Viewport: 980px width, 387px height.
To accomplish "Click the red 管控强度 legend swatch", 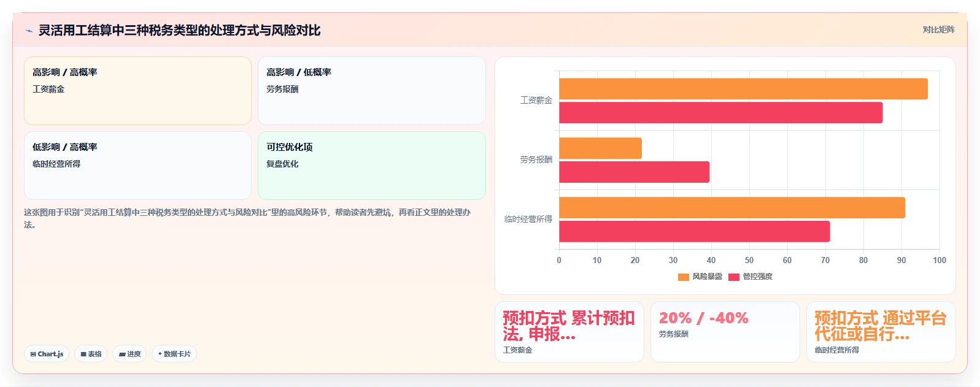I will [733, 277].
